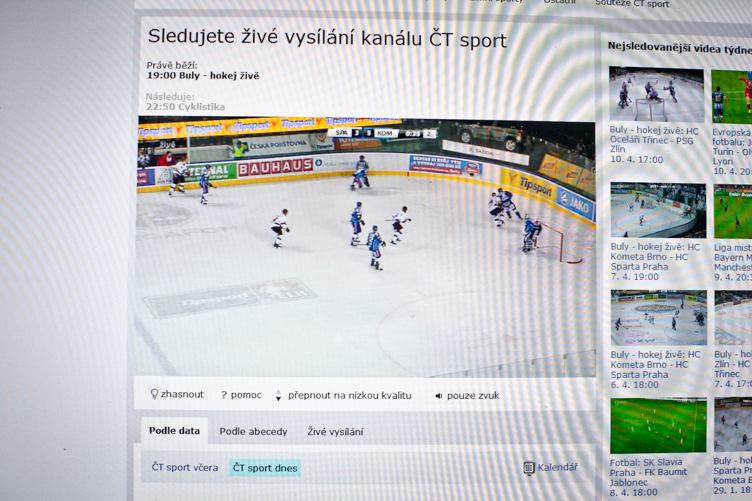
Task: Open the Kalendář calendar icon
Action: click(x=529, y=467)
